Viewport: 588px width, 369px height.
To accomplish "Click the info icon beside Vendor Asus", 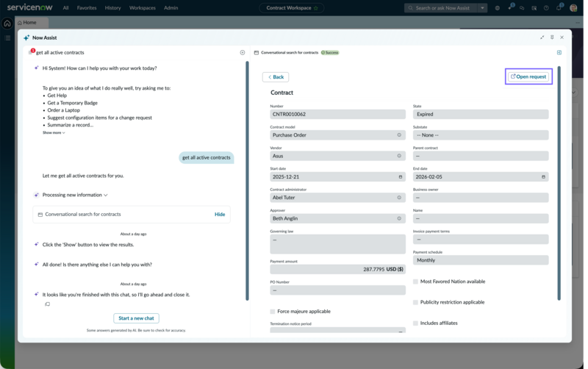I will (x=399, y=156).
